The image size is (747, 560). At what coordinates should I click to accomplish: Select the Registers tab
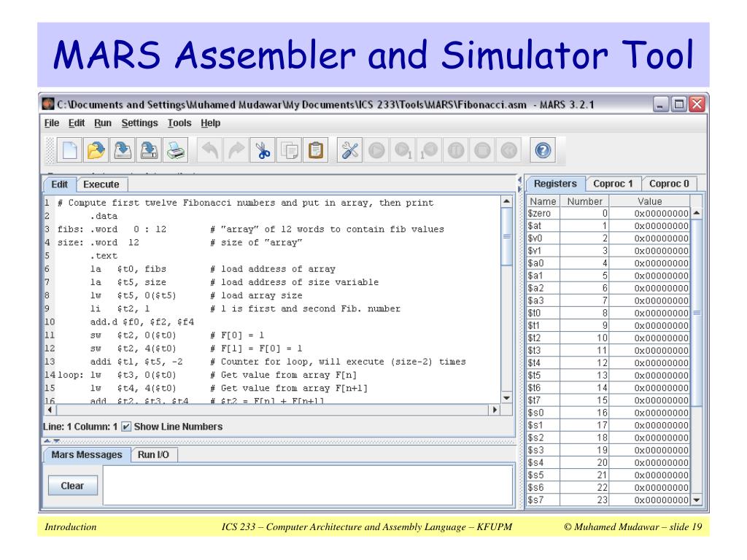(x=555, y=183)
